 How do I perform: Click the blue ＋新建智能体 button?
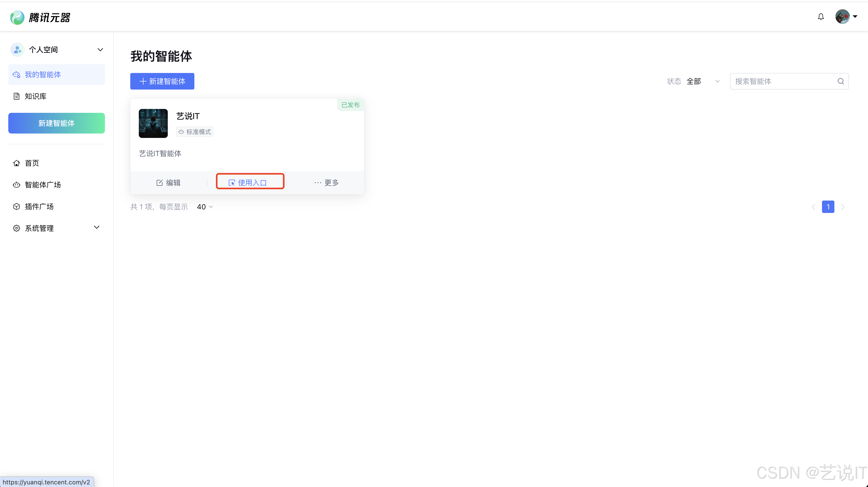(x=162, y=81)
